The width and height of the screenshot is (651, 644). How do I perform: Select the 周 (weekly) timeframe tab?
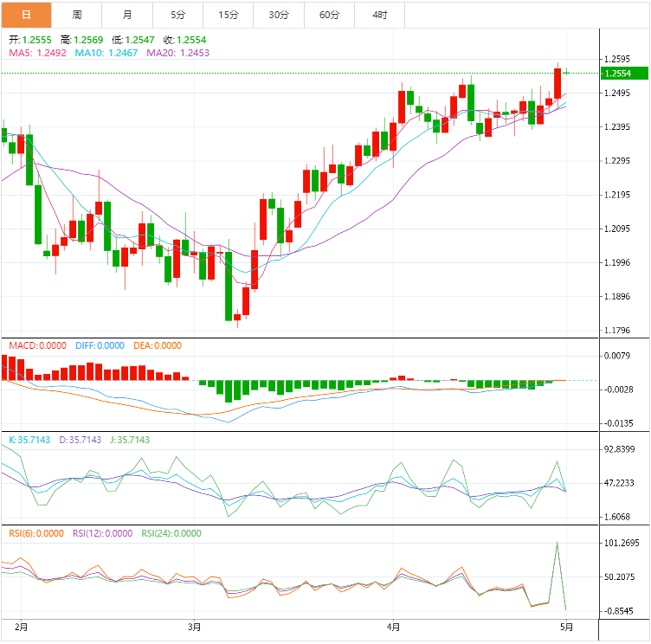click(x=77, y=15)
